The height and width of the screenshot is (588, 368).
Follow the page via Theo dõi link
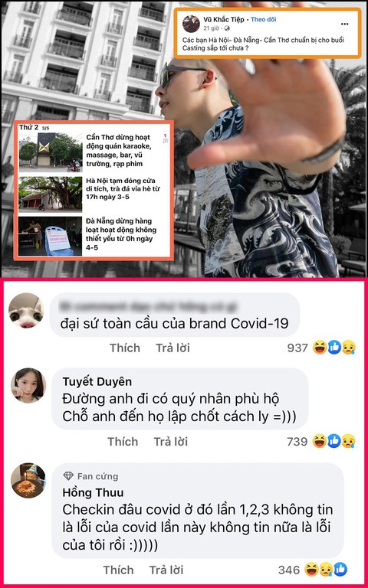(263, 19)
